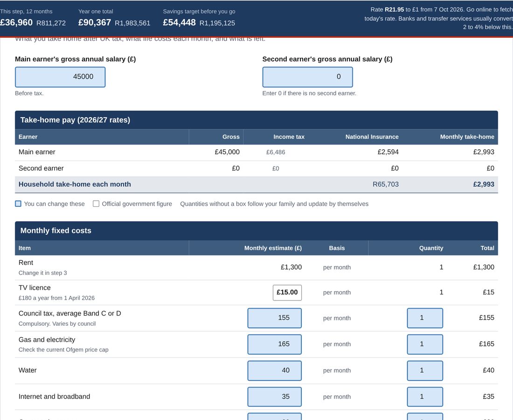
Task: Click the 'Second earner' row label
Action: tap(41, 168)
